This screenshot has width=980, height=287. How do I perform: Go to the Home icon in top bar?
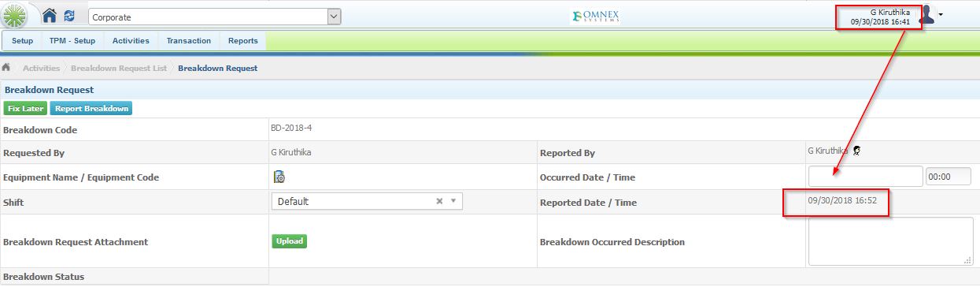click(50, 16)
